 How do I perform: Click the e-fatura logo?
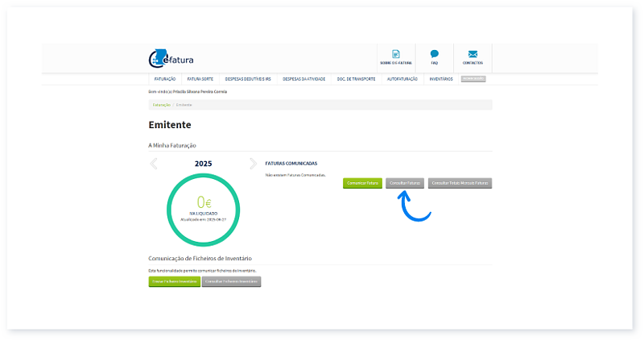tap(171, 58)
